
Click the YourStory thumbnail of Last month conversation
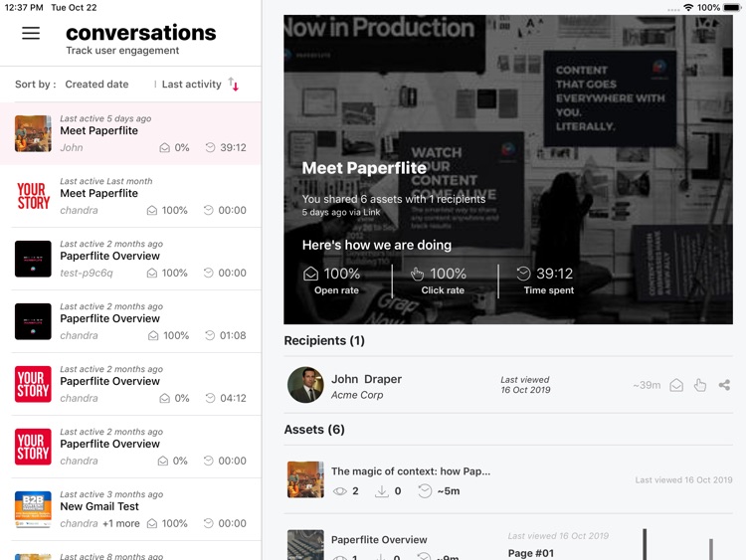click(33, 196)
